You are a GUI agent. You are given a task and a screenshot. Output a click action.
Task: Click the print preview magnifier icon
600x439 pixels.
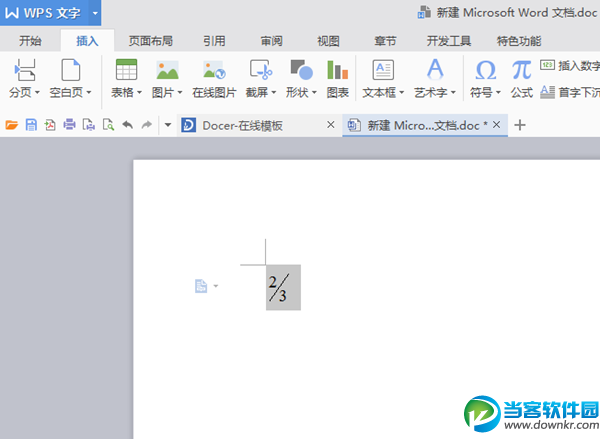pos(108,125)
